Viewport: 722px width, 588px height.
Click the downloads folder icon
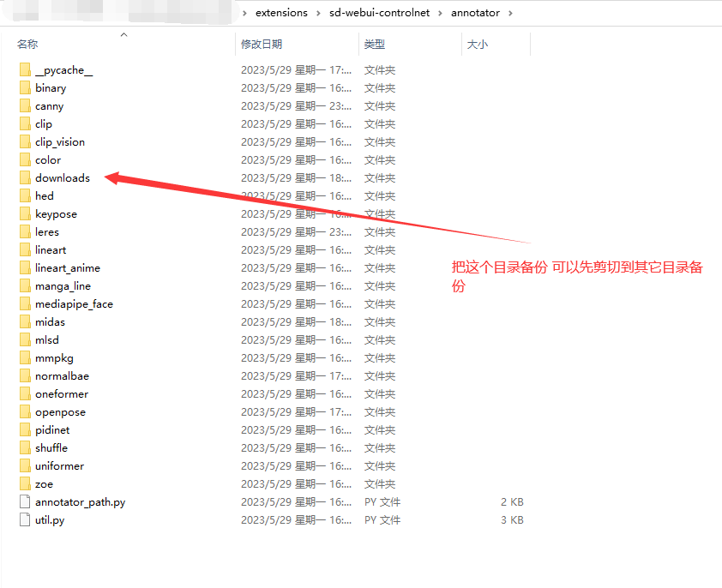25,178
